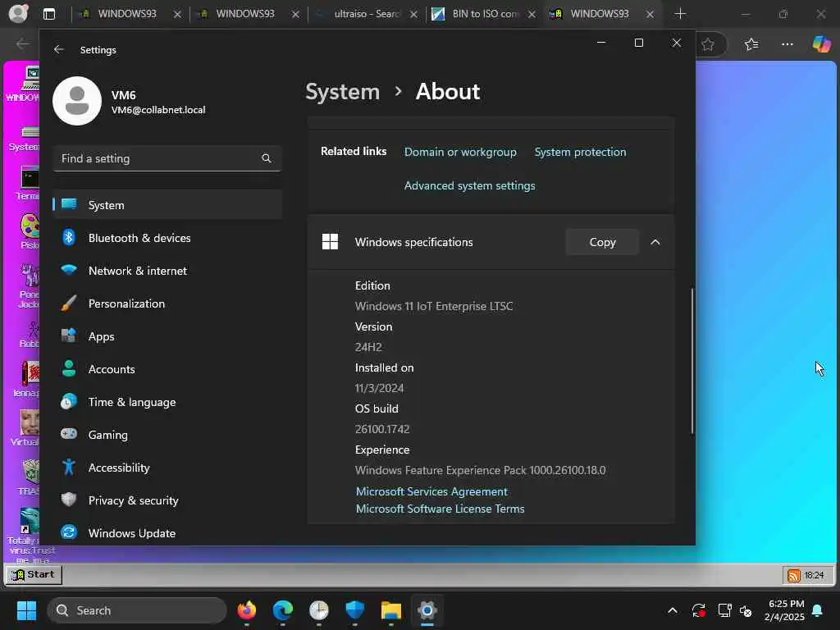Screen dimensions: 840x630
Task: Open Firefox from taskbar
Action: click(246, 610)
